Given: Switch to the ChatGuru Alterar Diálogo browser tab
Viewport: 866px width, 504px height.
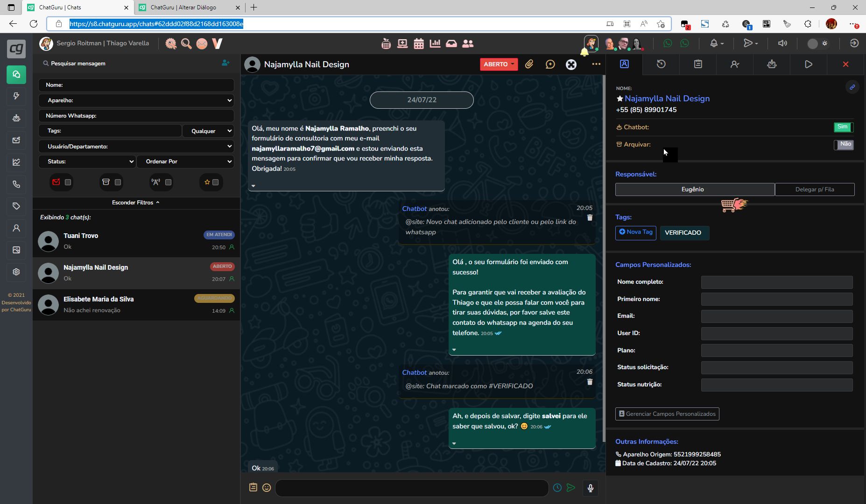Looking at the screenshot, I should pos(189,7).
